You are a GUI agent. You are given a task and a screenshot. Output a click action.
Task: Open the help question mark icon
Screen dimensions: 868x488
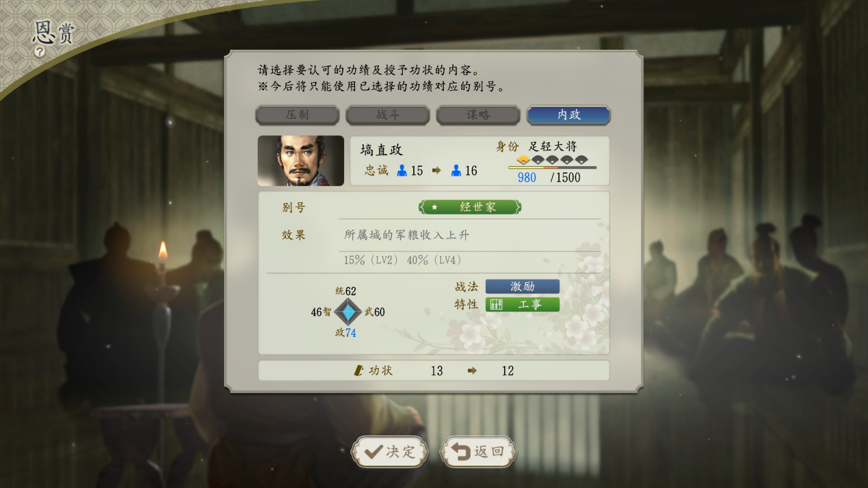[40, 51]
